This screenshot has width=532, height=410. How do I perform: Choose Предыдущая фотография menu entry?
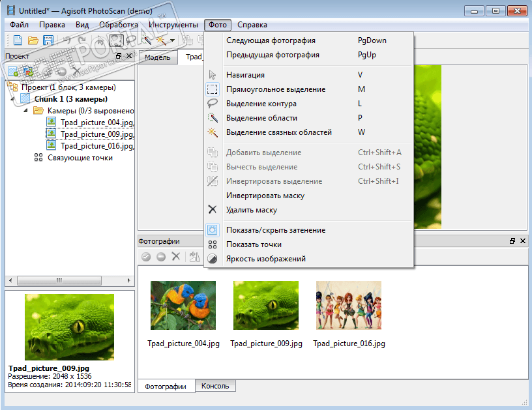309,55
